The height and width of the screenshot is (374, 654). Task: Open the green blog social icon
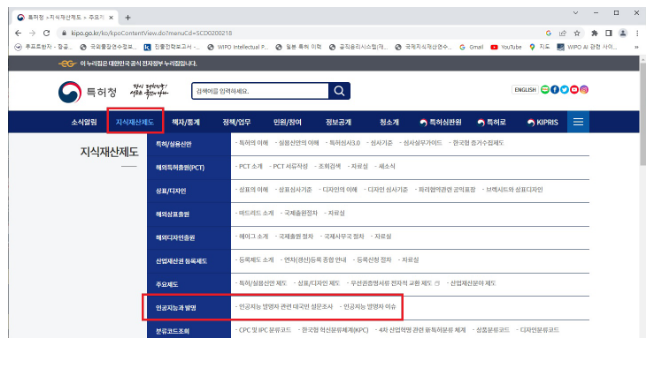click(545, 90)
